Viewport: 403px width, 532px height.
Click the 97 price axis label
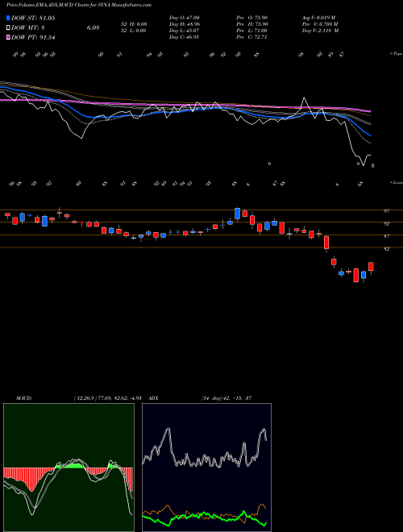click(386, 211)
